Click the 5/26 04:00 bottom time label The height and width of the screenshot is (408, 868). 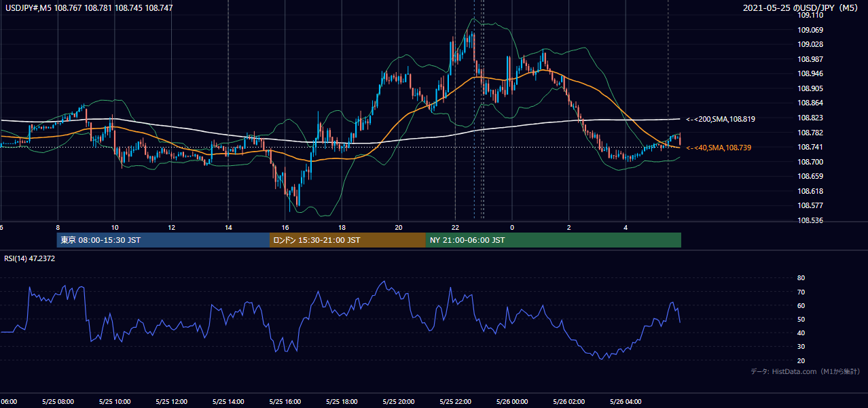point(626,401)
